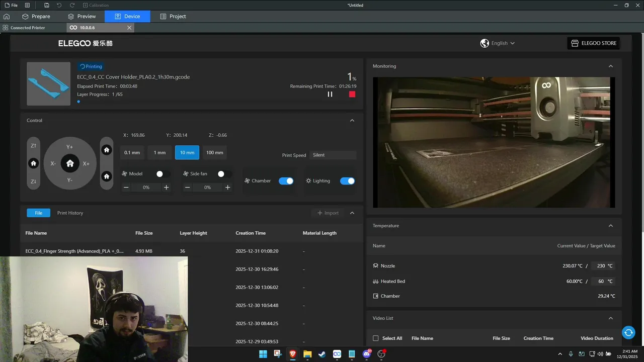Click the Import button
Viewport: 644px width, 362px height.
(328, 213)
